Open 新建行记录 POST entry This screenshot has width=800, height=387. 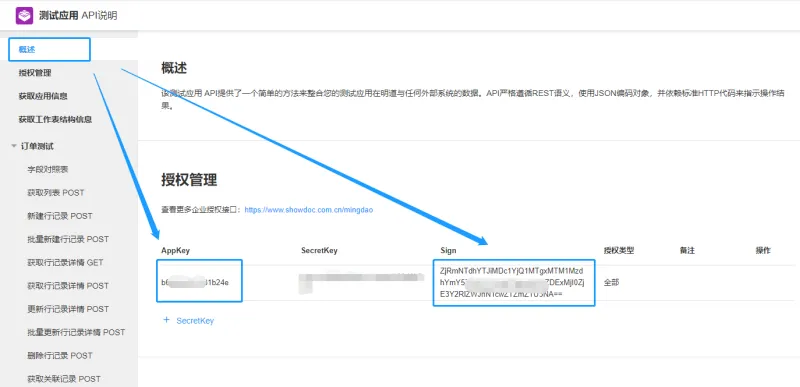pos(60,216)
